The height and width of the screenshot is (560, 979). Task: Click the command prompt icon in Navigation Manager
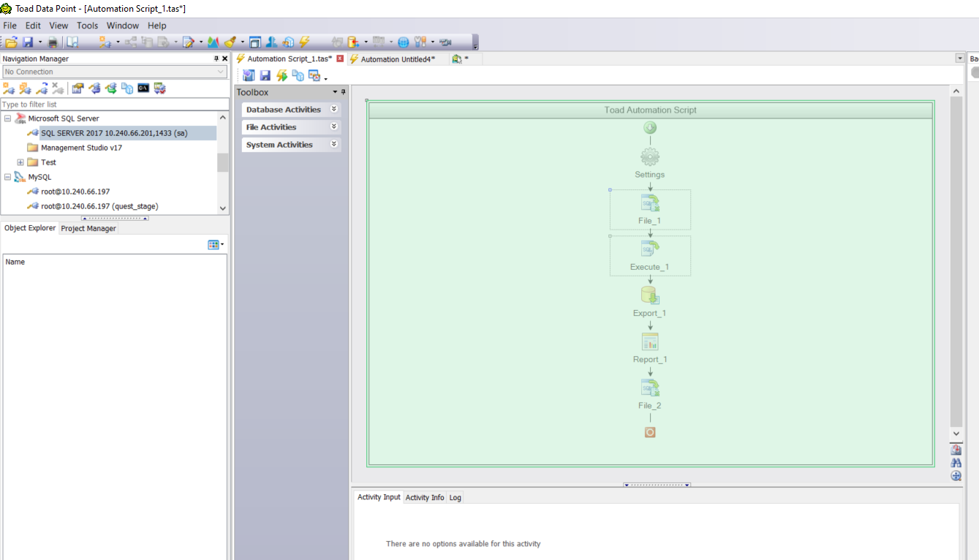coord(143,88)
